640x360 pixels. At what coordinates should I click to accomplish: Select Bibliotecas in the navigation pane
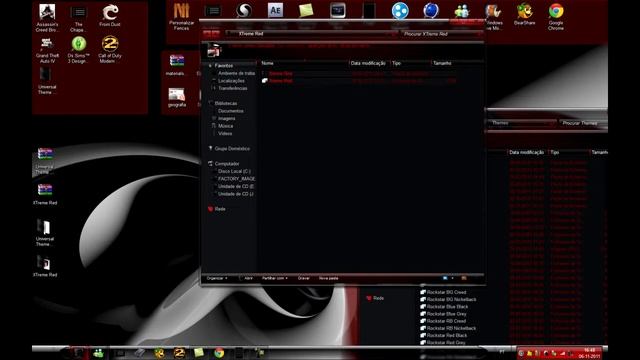(x=226, y=103)
